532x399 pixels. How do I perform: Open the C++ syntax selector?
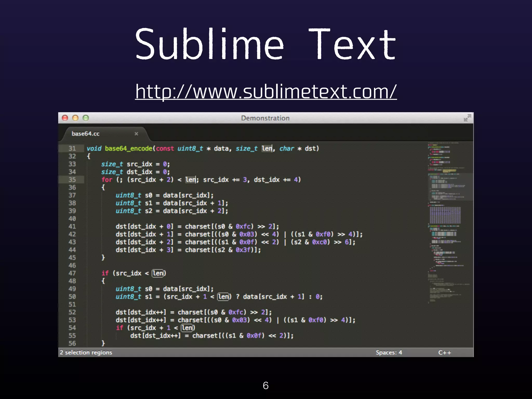pyautogui.click(x=445, y=353)
